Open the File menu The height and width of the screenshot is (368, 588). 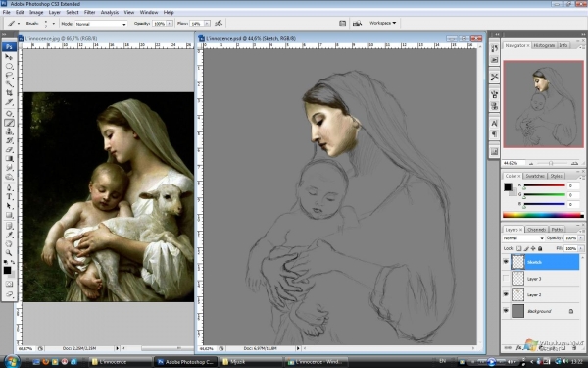point(7,12)
